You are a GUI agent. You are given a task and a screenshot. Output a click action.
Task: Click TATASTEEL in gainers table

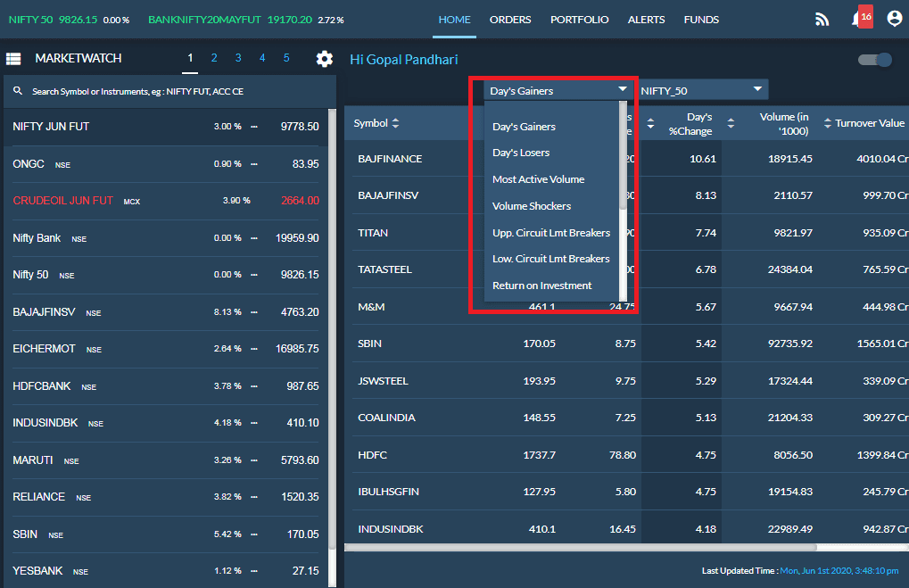(385, 269)
